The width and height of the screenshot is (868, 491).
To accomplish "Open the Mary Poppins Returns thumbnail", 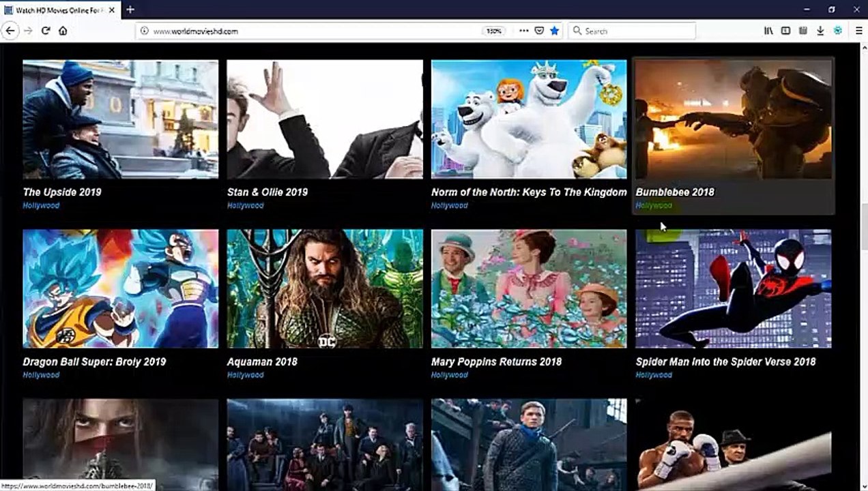I will click(x=529, y=288).
